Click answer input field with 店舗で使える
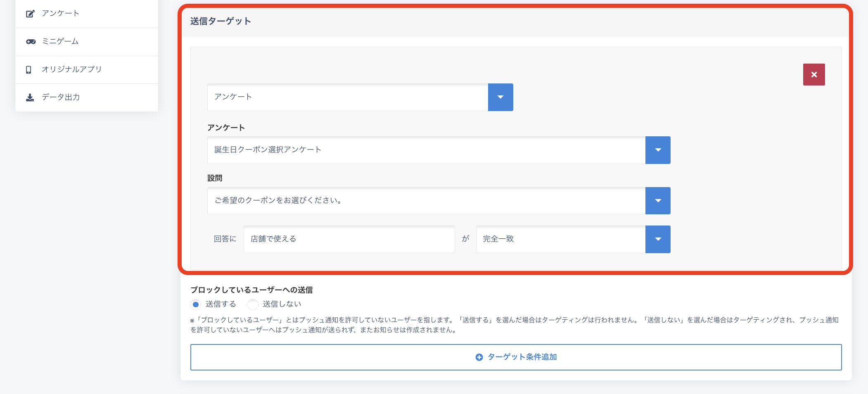868x394 pixels. (349, 239)
